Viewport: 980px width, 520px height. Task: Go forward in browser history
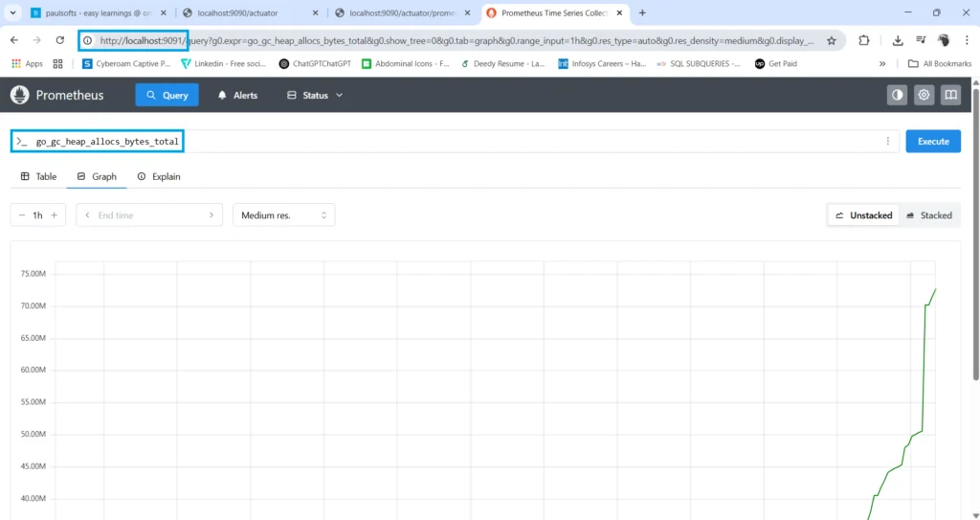[37, 40]
